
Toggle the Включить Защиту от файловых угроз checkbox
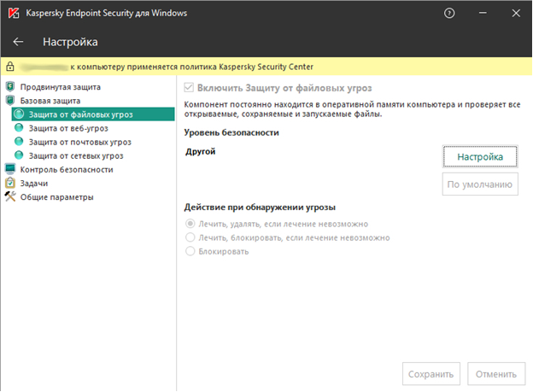click(x=190, y=88)
